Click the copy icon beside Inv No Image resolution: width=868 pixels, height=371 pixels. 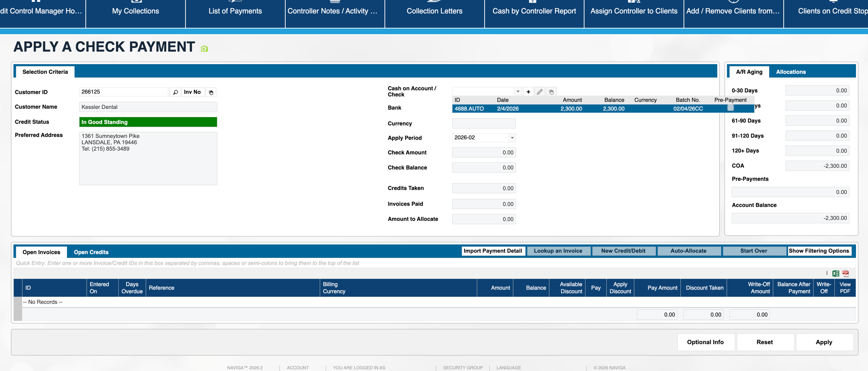(x=211, y=92)
